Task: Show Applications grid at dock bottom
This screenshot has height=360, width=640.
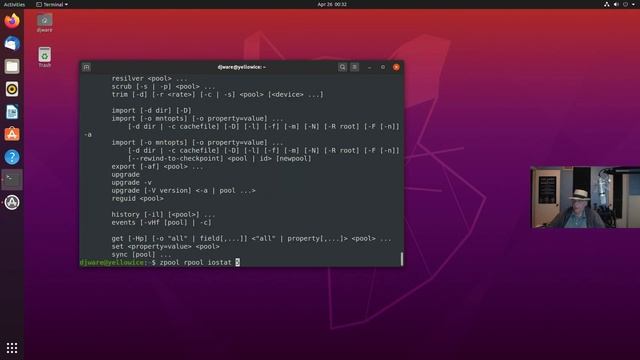Action: point(12,348)
